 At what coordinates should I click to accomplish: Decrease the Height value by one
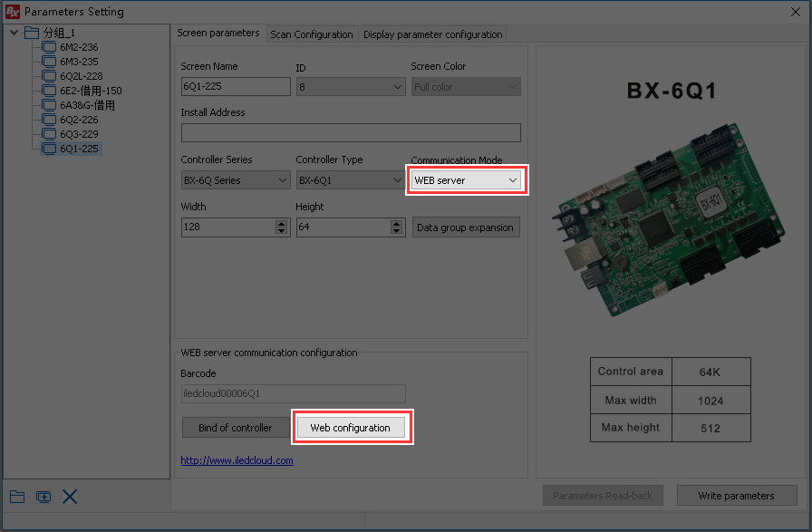pyautogui.click(x=396, y=230)
